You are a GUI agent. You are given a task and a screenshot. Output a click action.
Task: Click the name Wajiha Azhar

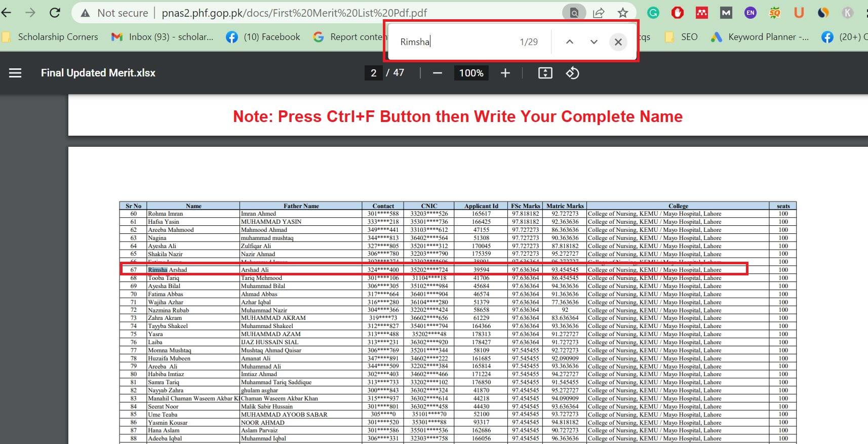pyautogui.click(x=166, y=302)
